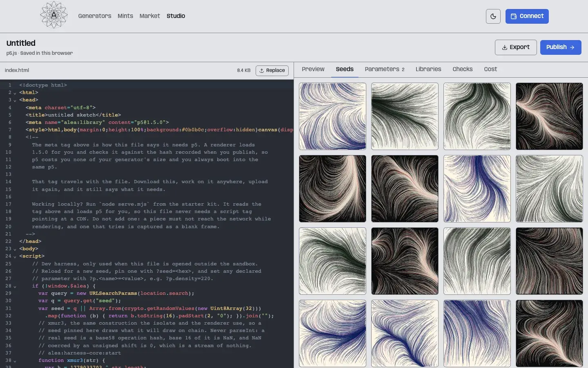Select the Seeds tab
The image size is (588, 368).
345,69
